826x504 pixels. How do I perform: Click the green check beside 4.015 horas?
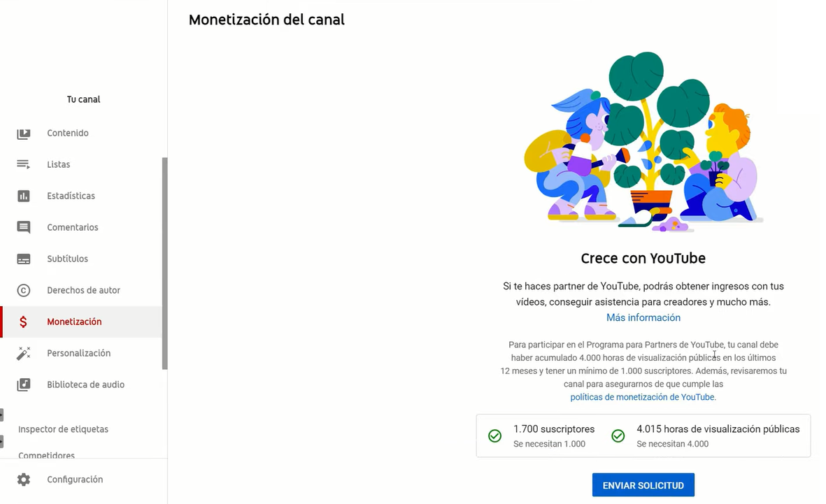(618, 436)
